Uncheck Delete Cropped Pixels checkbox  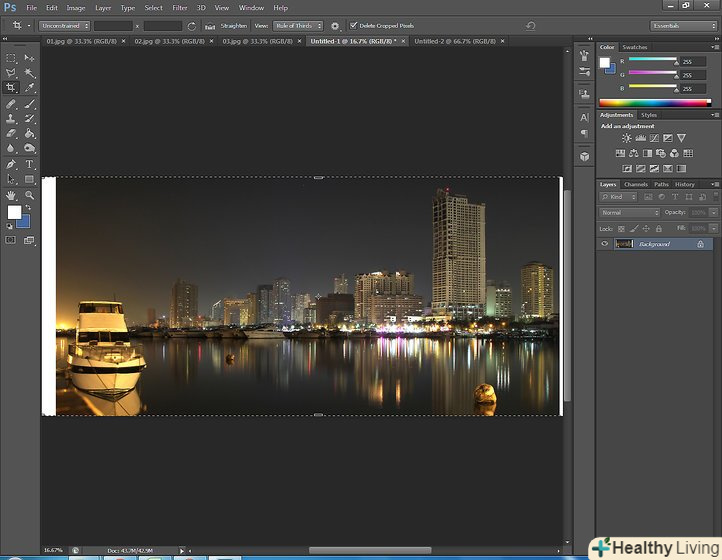pos(353,25)
